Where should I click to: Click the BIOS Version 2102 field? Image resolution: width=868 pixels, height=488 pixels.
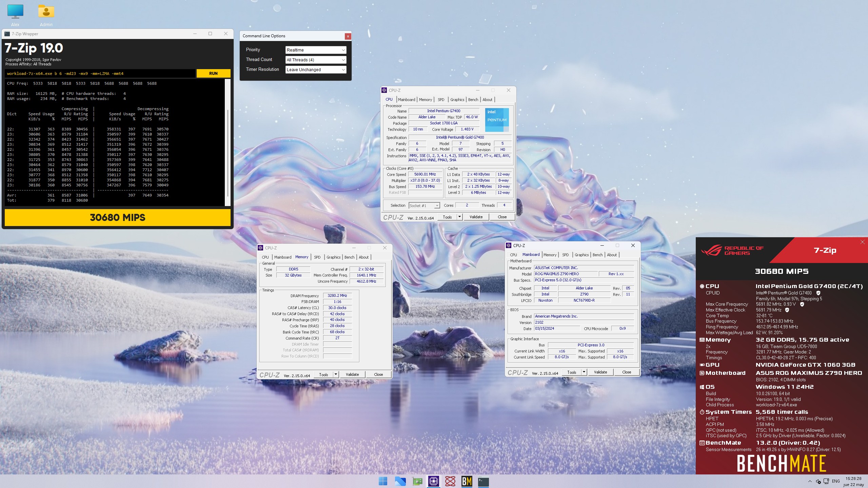click(x=584, y=322)
